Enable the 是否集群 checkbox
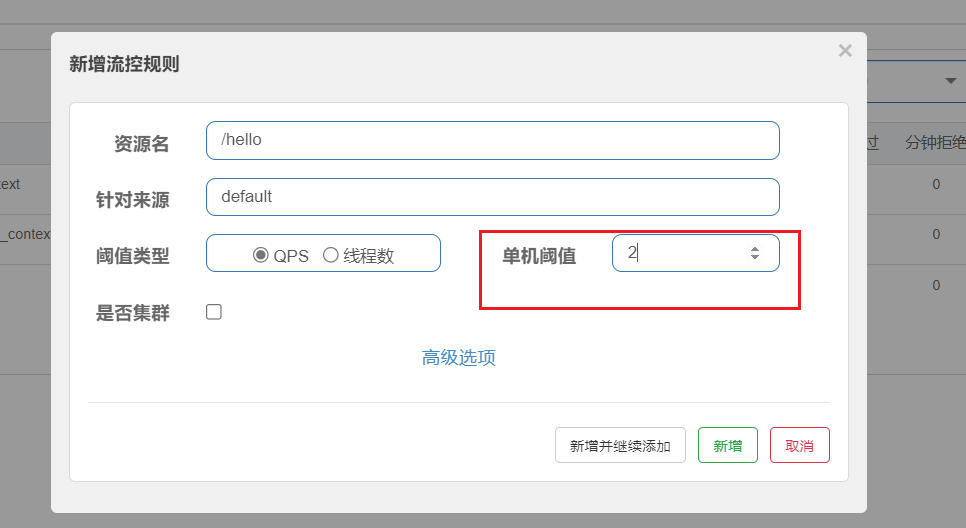Screen dimensions: 966x528 tap(214, 312)
